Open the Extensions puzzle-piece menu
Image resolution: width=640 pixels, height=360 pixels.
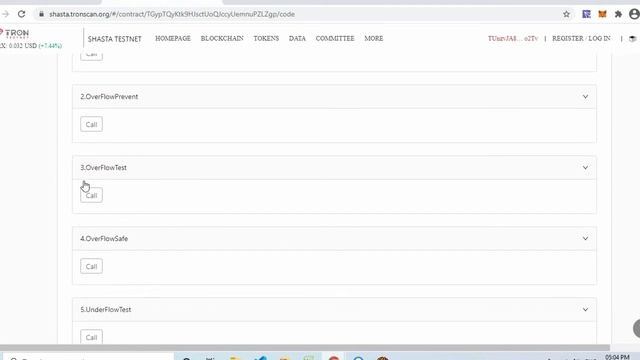(618, 14)
